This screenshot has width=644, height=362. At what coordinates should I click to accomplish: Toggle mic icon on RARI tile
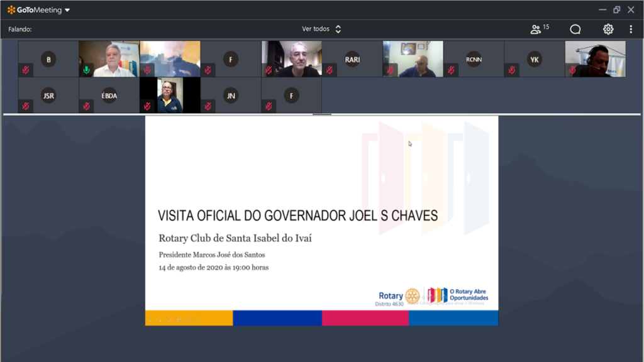pyautogui.click(x=330, y=70)
